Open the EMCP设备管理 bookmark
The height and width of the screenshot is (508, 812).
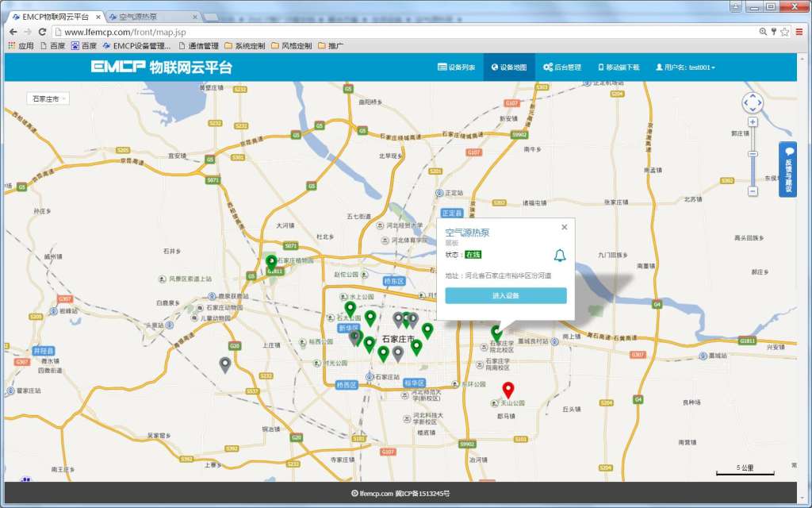(136, 45)
